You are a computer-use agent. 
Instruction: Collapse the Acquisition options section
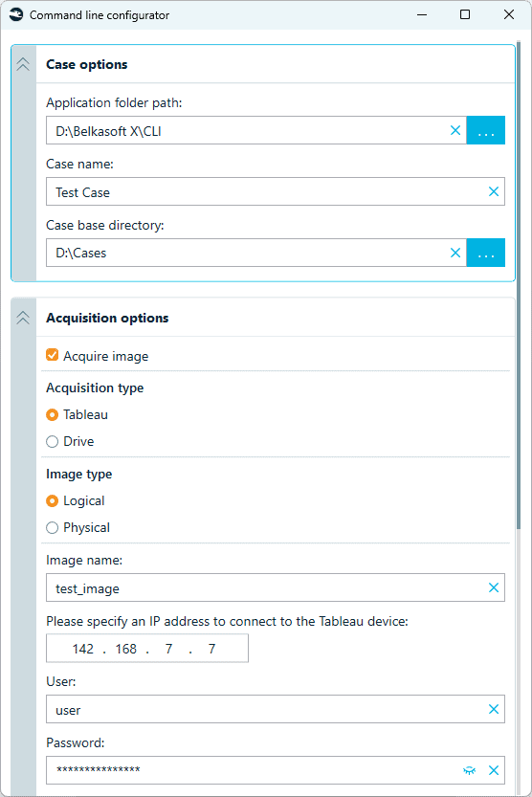23,318
